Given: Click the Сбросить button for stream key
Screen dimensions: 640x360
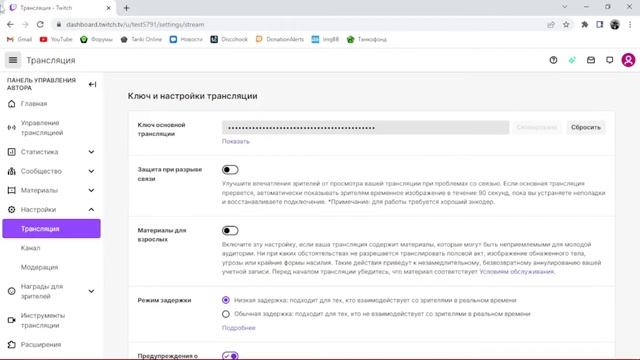Looking at the screenshot, I should point(586,127).
